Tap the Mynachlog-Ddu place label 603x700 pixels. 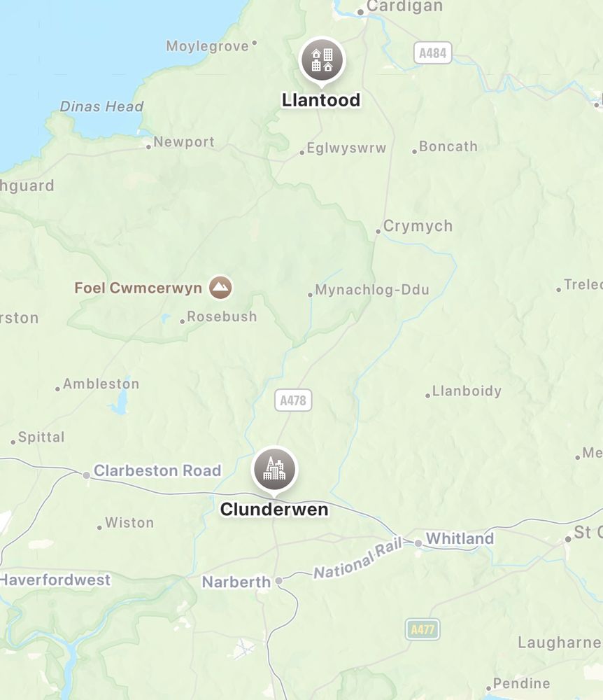click(x=372, y=290)
